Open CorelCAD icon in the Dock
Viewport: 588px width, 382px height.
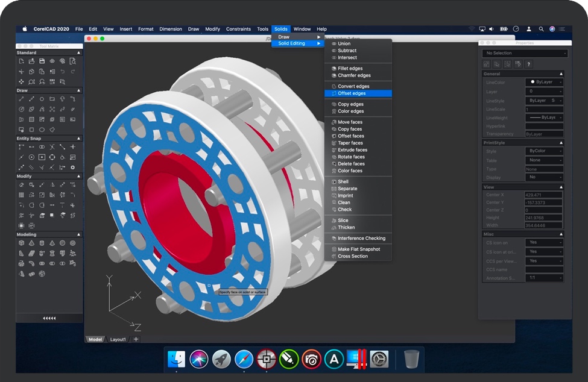tap(266, 359)
